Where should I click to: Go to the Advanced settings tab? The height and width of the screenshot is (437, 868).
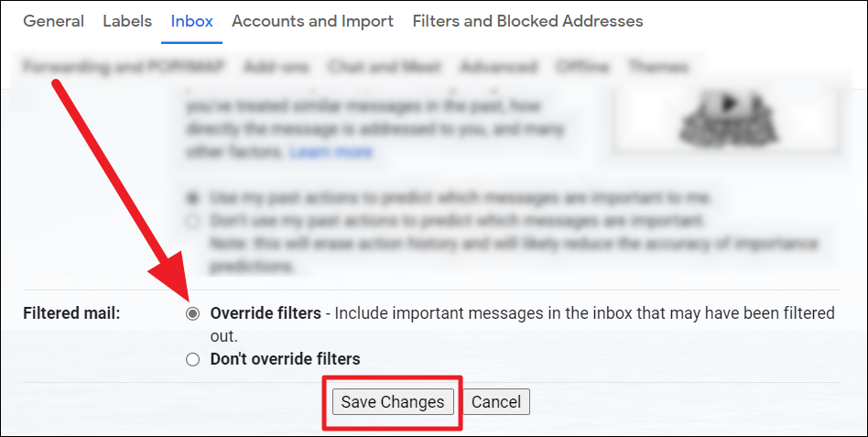[x=498, y=67]
